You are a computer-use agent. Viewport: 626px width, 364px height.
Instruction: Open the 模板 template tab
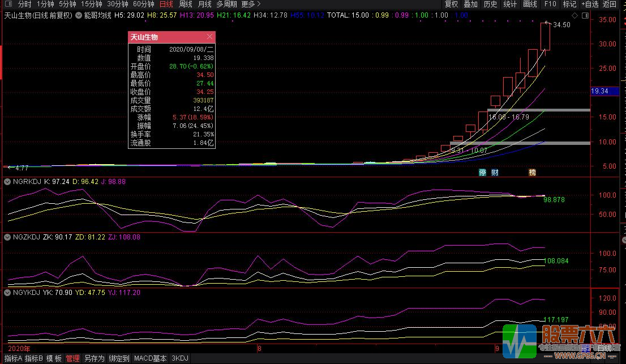pyautogui.click(x=54, y=358)
